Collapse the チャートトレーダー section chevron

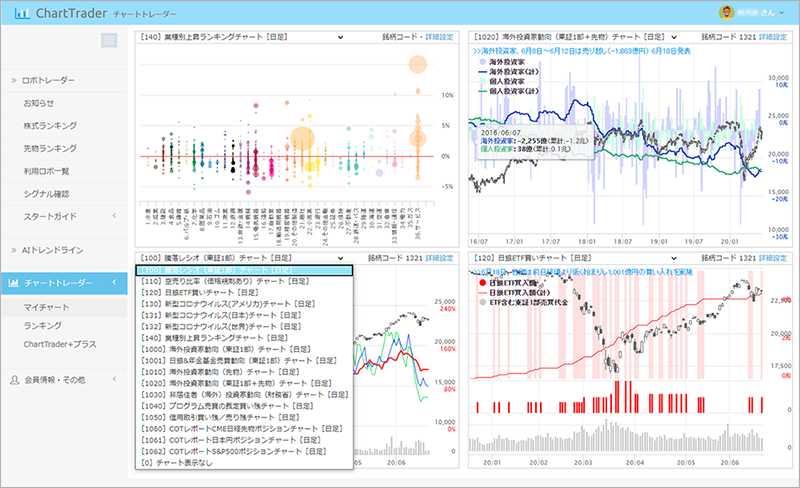tap(114, 282)
